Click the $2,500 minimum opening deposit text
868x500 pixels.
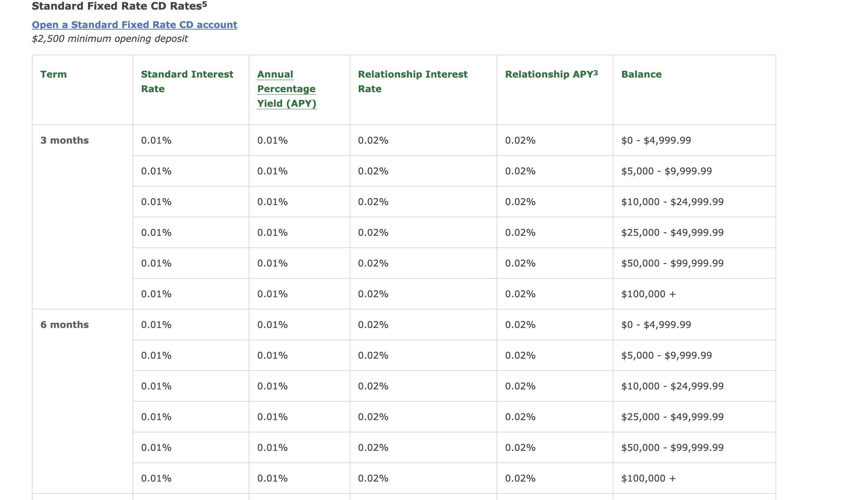coord(110,39)
